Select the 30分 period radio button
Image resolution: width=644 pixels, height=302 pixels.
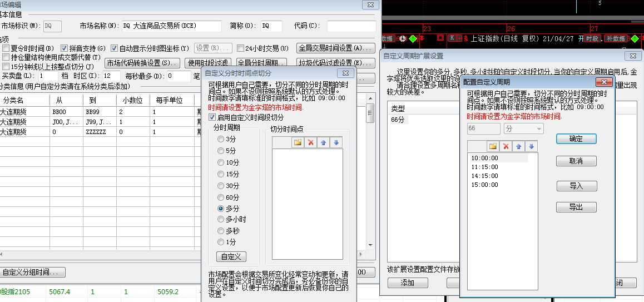221,186
